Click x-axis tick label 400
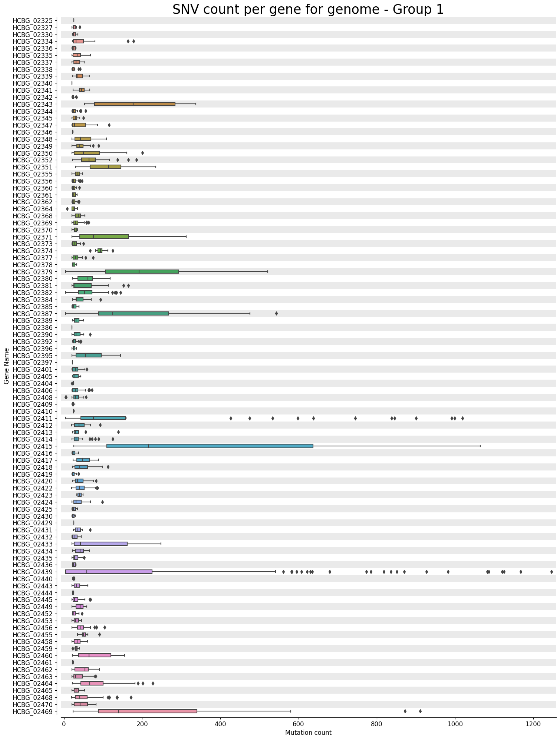The height and width of the screenshot is (740, 560). (x=220, y=724)
